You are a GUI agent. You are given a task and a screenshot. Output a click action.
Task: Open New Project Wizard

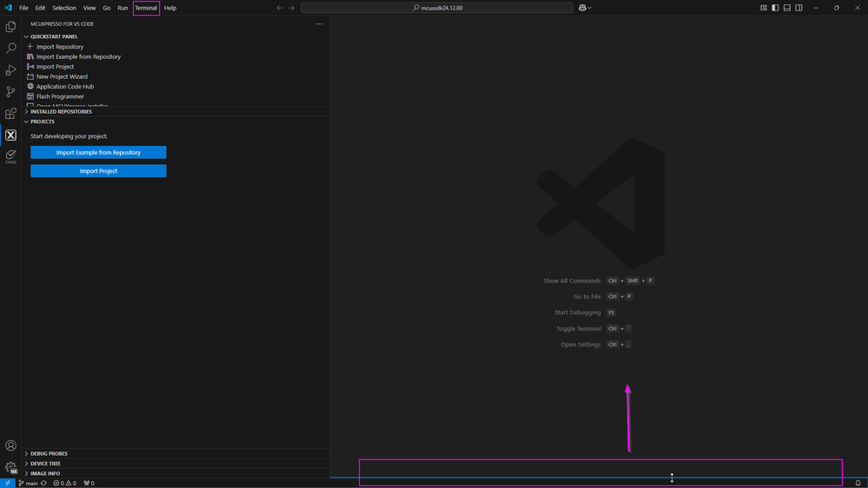point(62,76)
